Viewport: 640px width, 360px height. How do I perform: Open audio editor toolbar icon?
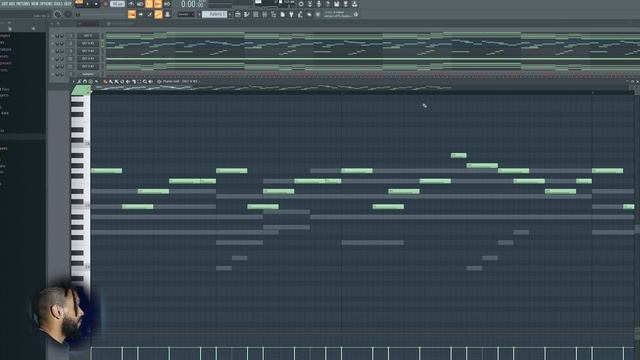(310, 4)
